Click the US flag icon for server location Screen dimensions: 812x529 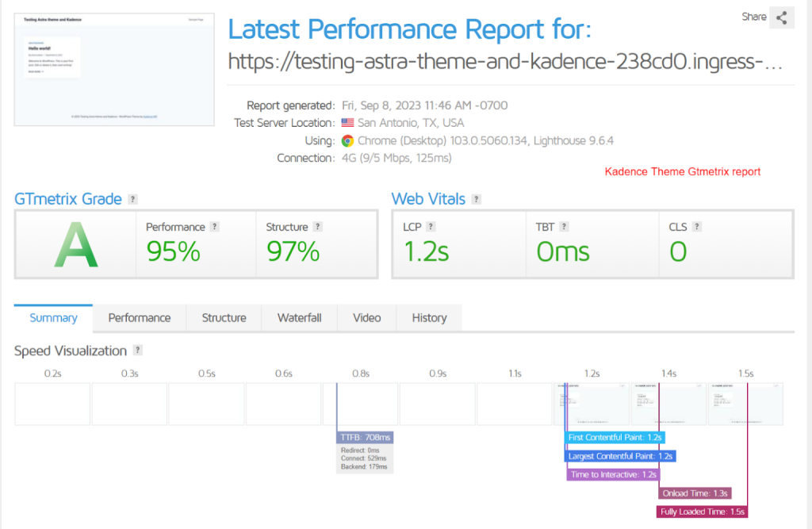click(x=346, y=123)
